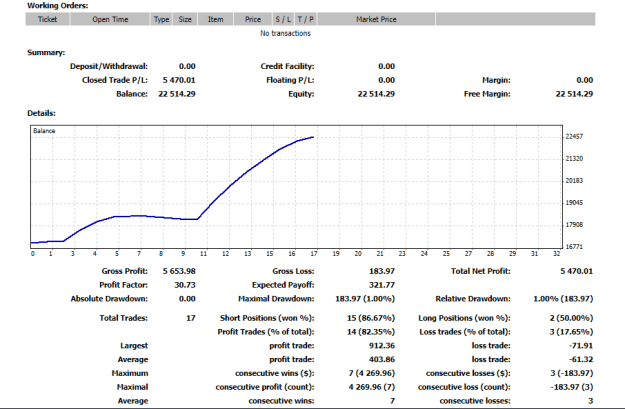This screenshot has height=409, width=625.
Task: Click the Details heading
Action: pos(41,113)
